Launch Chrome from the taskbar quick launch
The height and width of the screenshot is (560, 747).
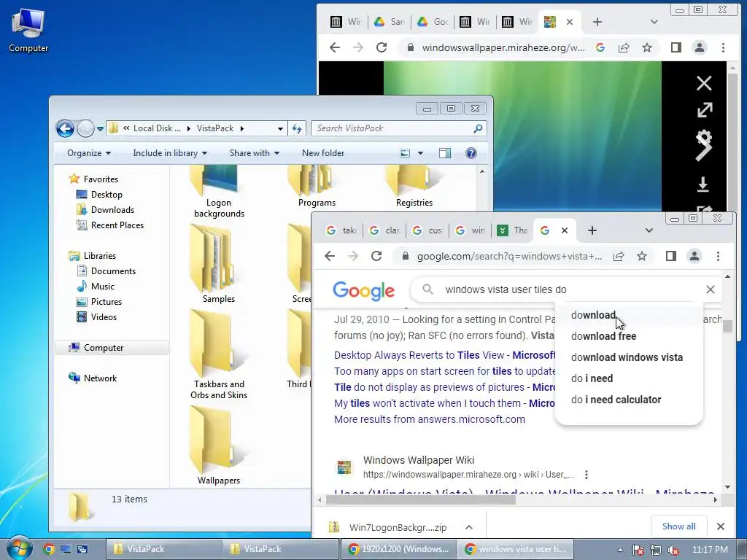48,549
